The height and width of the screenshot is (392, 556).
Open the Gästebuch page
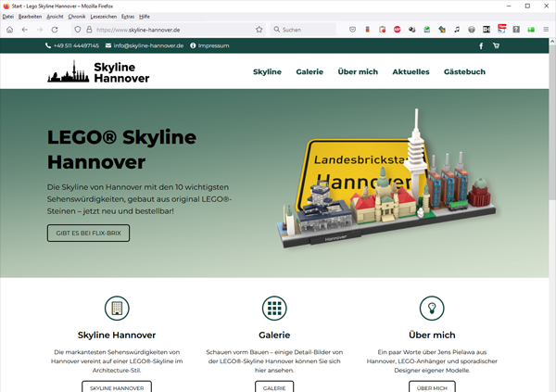[x=464, y=72]
